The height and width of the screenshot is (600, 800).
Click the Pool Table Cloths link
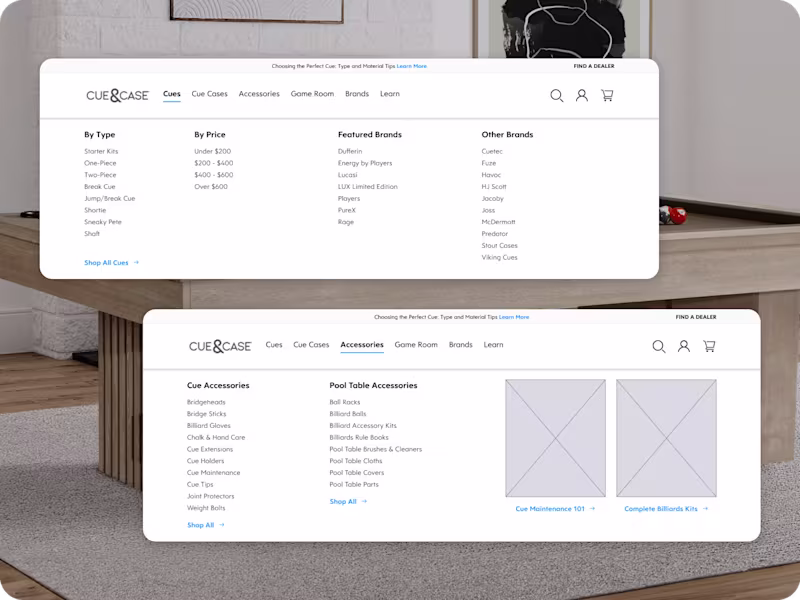click(357, 460)
